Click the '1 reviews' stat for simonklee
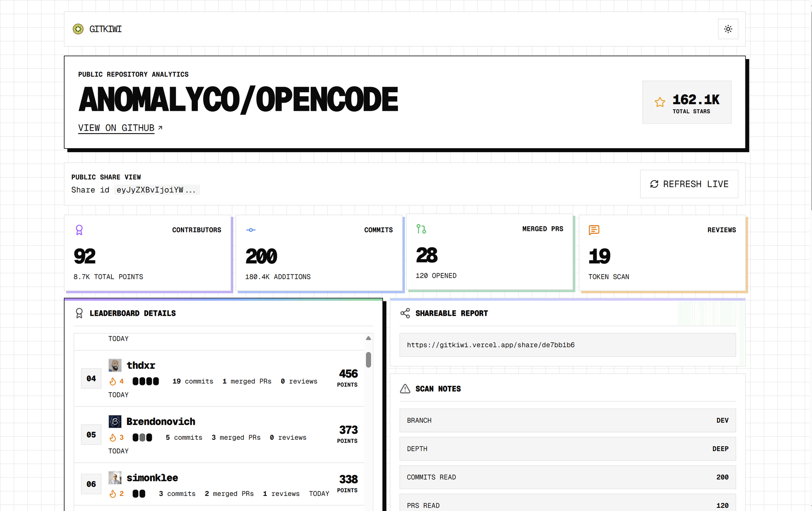The width and height of the screenshot is (812, 511). coord(281,494)
